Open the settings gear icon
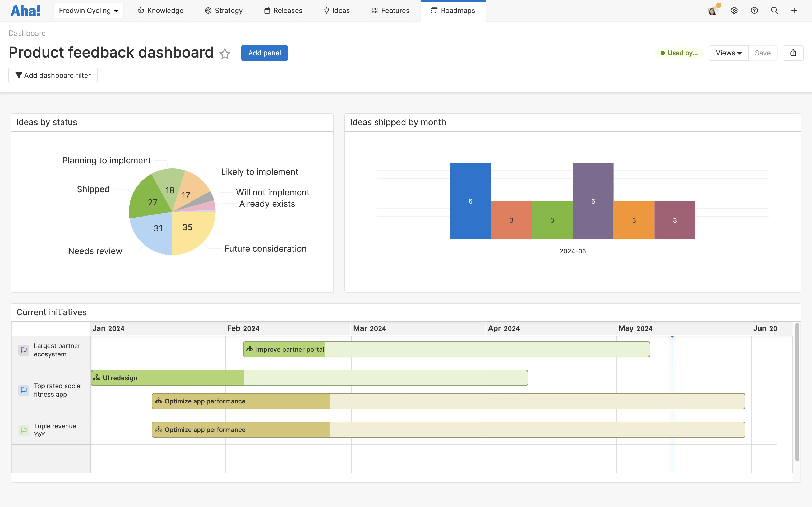Screen dimensions: 812x507 click(x=734, y=11)
